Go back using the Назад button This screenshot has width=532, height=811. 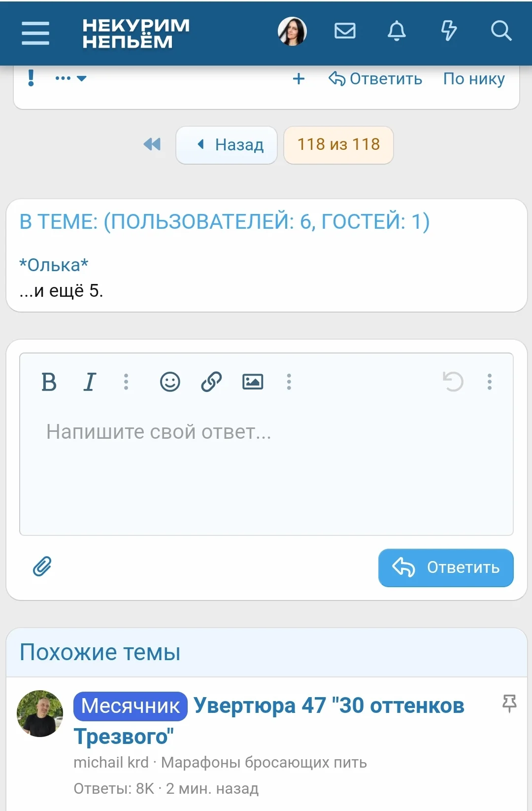coord(226,144)
